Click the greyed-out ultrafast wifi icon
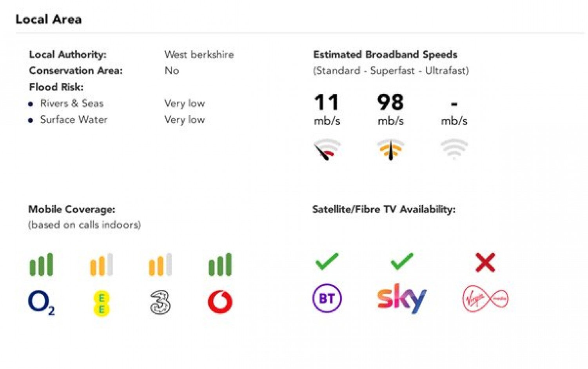The image size is (588, 369). [454, 149]
